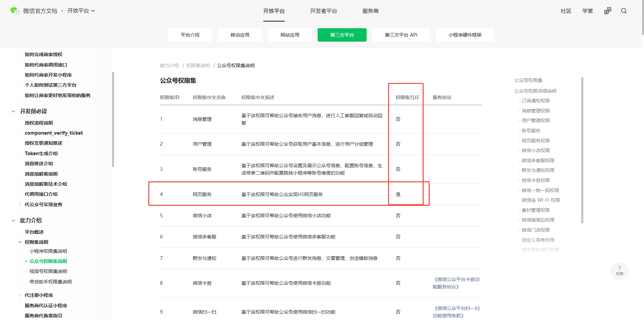Viewport: 644px width, 320px height.
Task: Click the 网页服务 table cell
Action: pyautogui.click(x=202, y=194)
